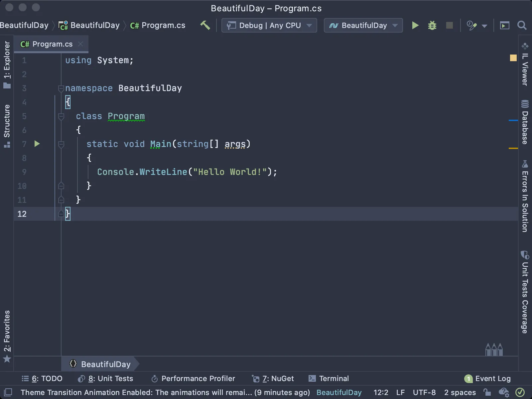Toggle the Explorer side panel
This screenshot has height=399, width=532.
point(7,65)
